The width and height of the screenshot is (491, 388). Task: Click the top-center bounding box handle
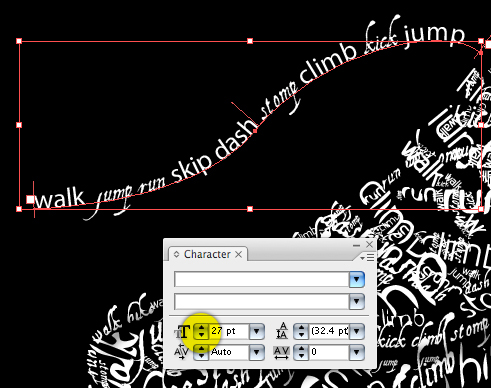(250, 41)
